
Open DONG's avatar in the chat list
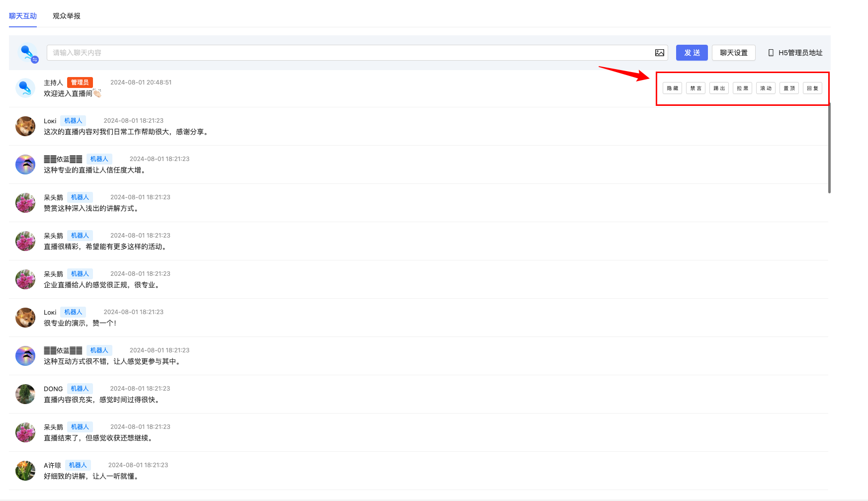coord(25,394)
